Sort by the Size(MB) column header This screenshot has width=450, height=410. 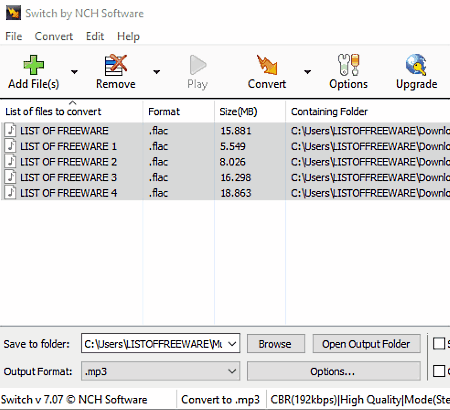250,111
